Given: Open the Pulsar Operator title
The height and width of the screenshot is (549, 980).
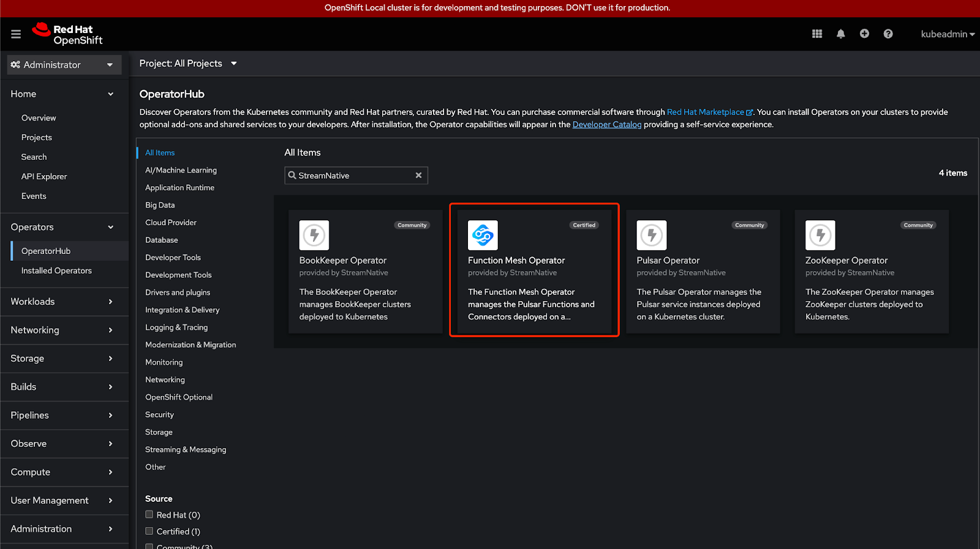Looking at the screenshot, I should pos(668,261).
